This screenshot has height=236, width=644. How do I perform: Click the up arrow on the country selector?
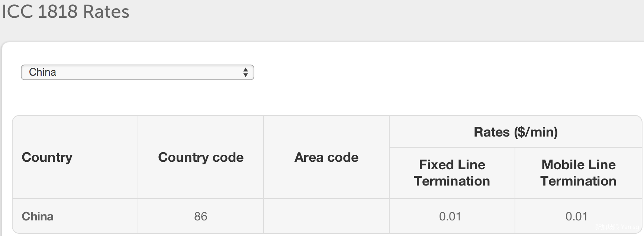click(245, 69)
